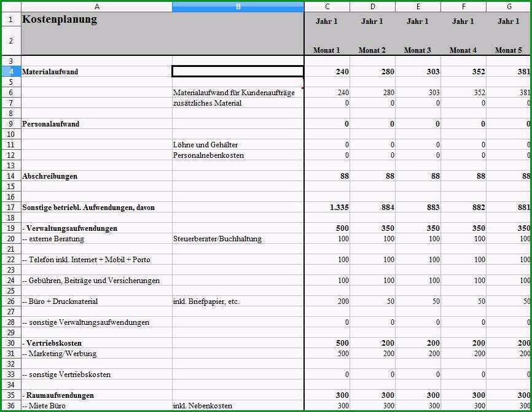The width and height of the screenshot is (532, 412).
Task: Select Marketing/Werbung Monat 2 value 200
Action: pos(372,353)
